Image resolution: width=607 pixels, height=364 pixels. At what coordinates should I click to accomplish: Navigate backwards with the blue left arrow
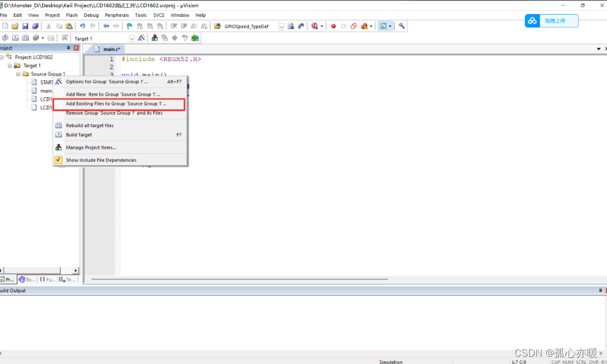[x=106, y=26]
